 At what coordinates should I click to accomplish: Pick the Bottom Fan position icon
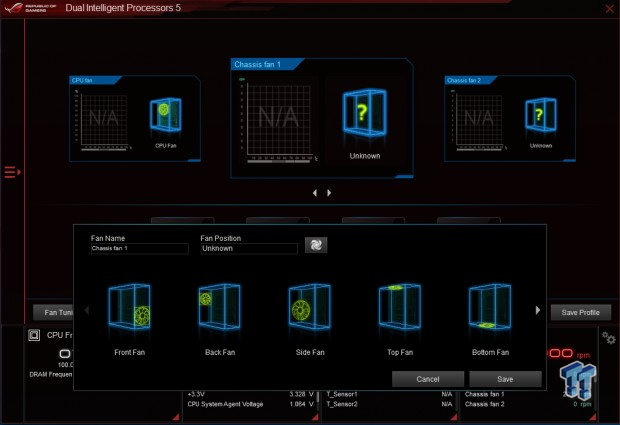coord(490,307)
